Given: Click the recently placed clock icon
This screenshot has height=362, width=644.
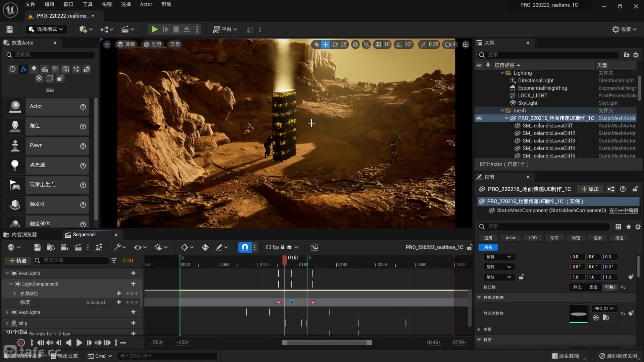Looking at the screenshot, I should pos(12,69).
